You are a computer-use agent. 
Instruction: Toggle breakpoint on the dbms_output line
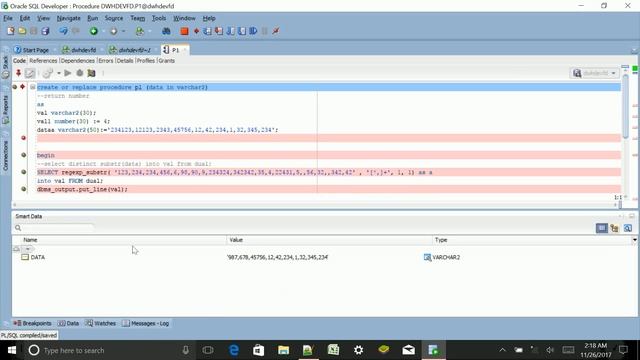[x=24, y=189]
